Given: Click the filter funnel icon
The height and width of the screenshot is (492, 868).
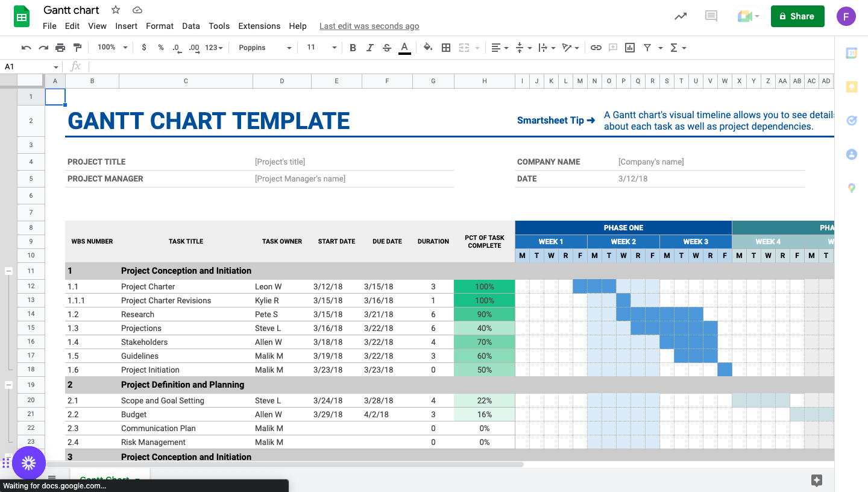Looking at the screenshot, I should (647, 48).
